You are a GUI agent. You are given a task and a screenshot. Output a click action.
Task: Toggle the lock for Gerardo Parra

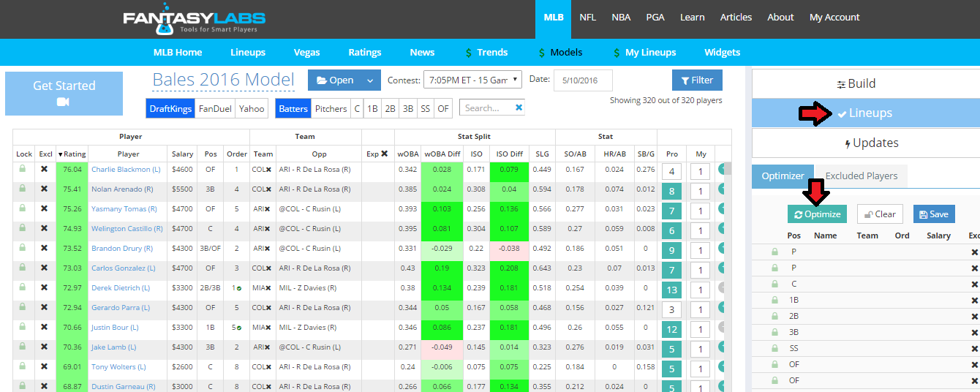(x=23, y=307)
